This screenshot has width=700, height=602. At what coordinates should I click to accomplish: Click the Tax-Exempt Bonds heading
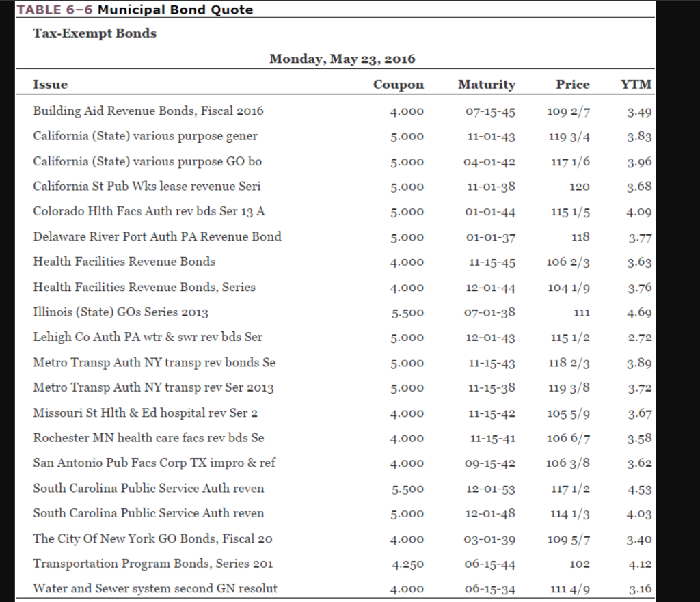(94, 33)
